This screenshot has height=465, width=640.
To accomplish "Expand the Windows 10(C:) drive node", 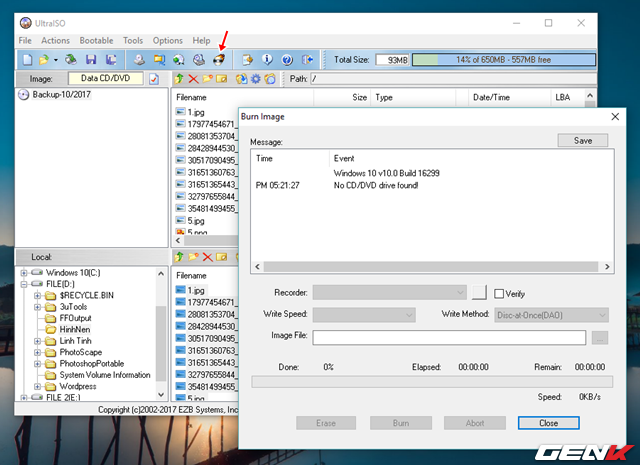I will pyautogui.click(x=24, y=273).
